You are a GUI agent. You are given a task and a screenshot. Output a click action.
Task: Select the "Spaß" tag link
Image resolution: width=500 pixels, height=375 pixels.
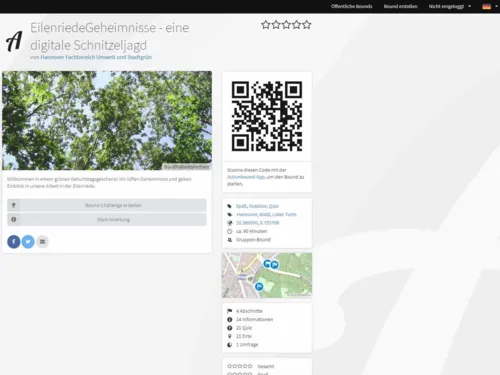(x=241, y=206)
